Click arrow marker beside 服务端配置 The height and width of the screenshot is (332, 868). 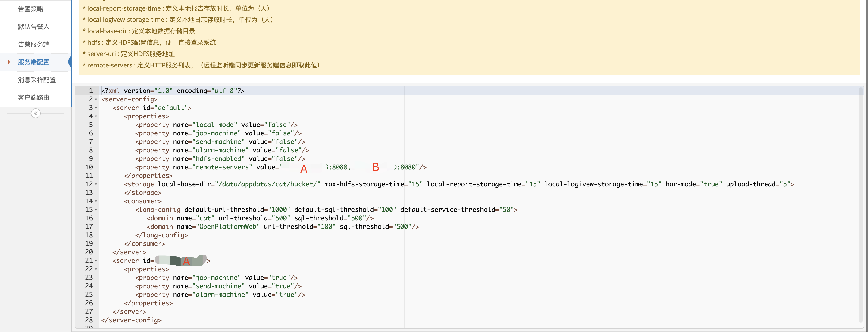9,62
